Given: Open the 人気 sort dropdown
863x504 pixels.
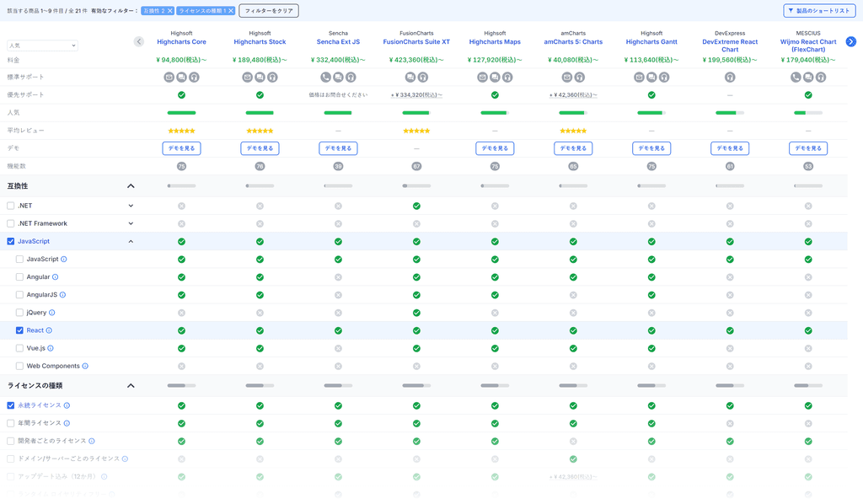Looking at the screenshot, I should tap(42, 46).
